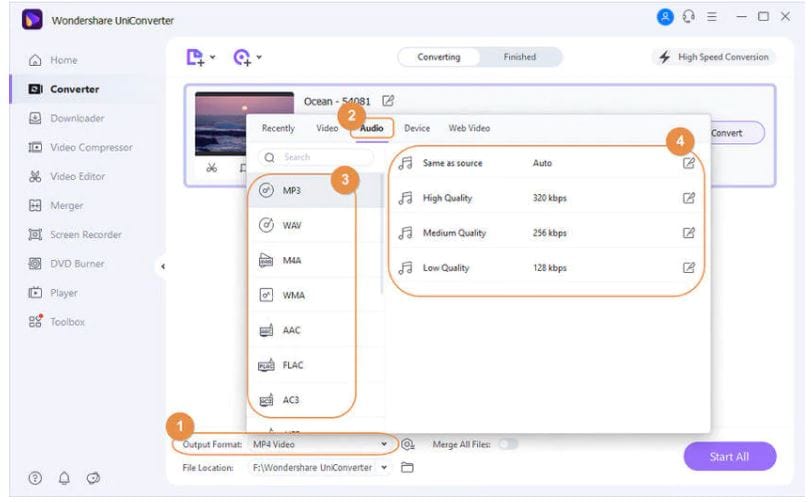Edit the Low Quality 128 kbps preset
Screen dimensions: 811x502
[688, 268]
